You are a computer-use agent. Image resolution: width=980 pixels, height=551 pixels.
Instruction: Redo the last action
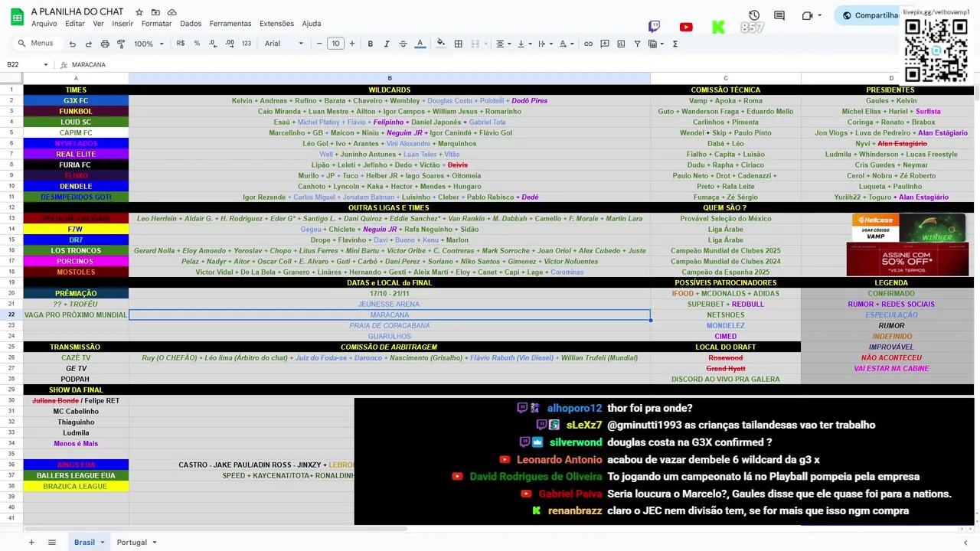[x=89, y=44]
